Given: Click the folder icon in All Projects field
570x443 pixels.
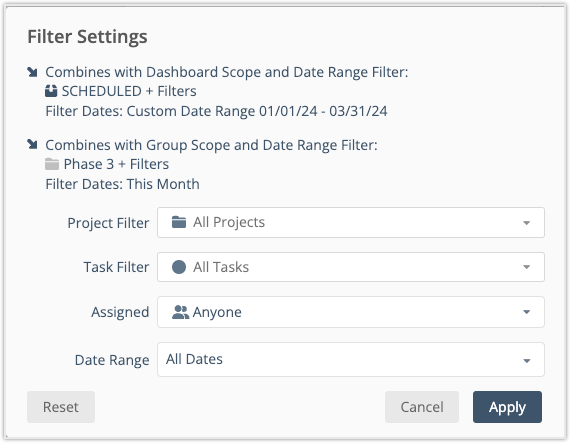Looking at the screenshot, I should (x=179, y=222).
